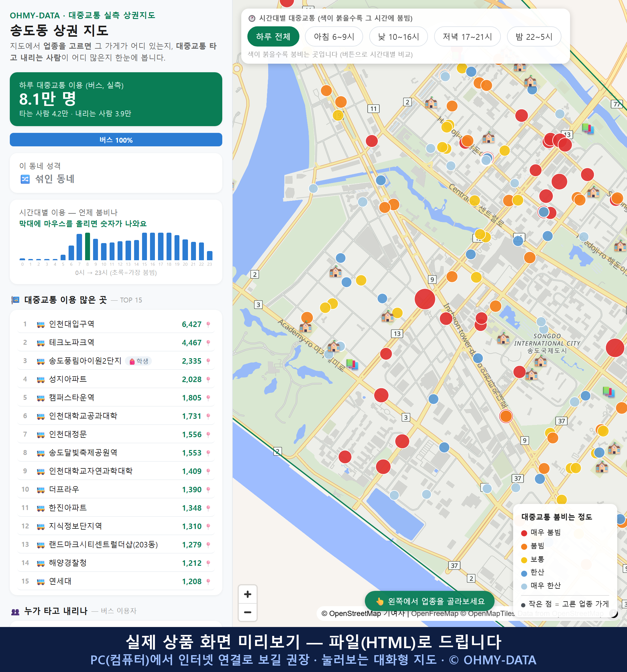Click the 붐빔 orange legend swatch

524,546
